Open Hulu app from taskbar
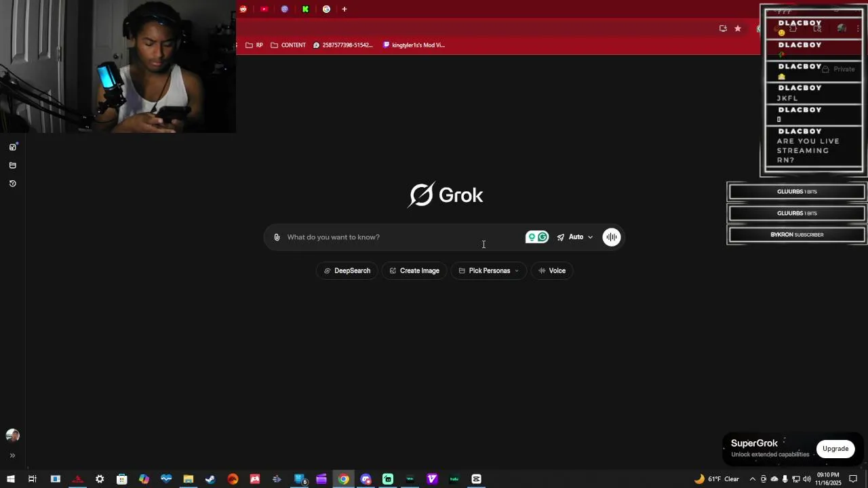The width and height of the screenshot is (868, 488). (x=454, y=479)
